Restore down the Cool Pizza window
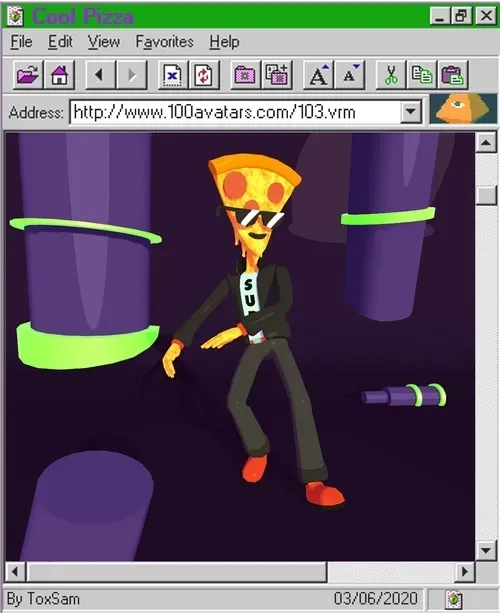500x613 pixels. pos(461,16)
